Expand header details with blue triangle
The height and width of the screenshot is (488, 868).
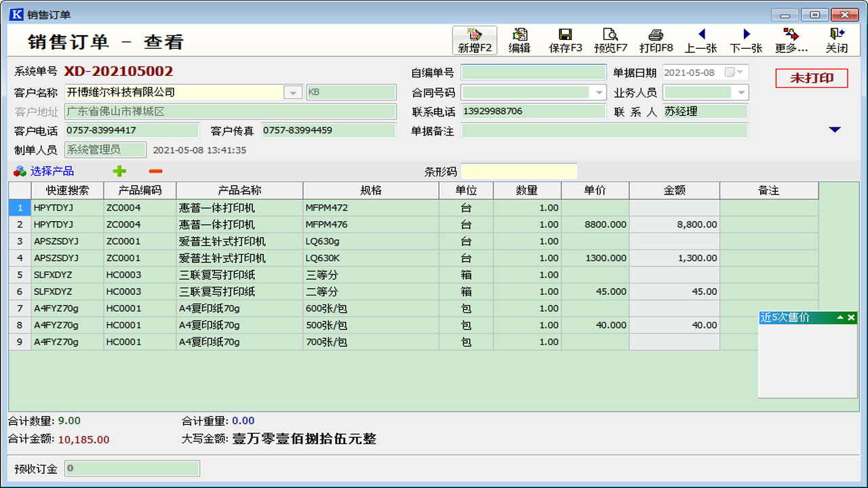coord(835,129)
